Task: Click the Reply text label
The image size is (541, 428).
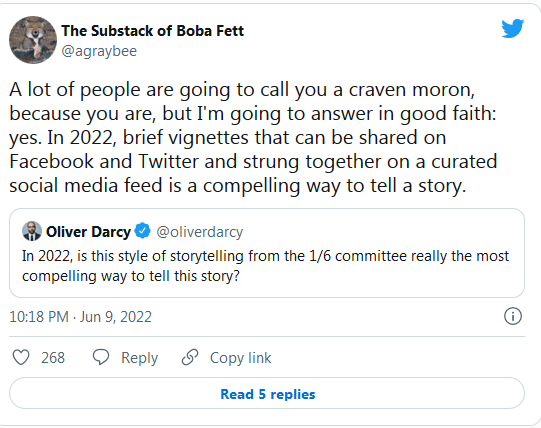Action: click(139, 358)
